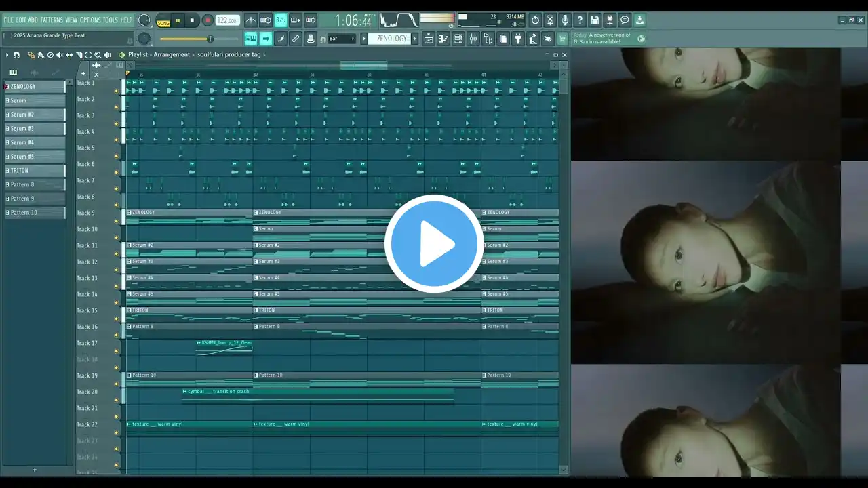Screen dimensions: 868x488
Task: Open the project info speech bubble icon
Action: click(x=625, y=20)
